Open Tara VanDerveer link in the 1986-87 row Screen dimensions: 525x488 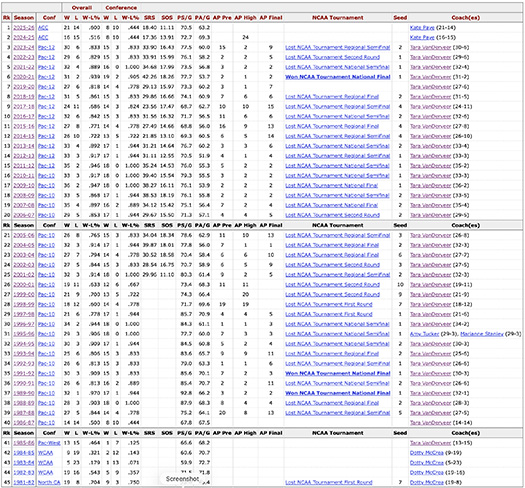pyautogui.click(x=430, y=422)
